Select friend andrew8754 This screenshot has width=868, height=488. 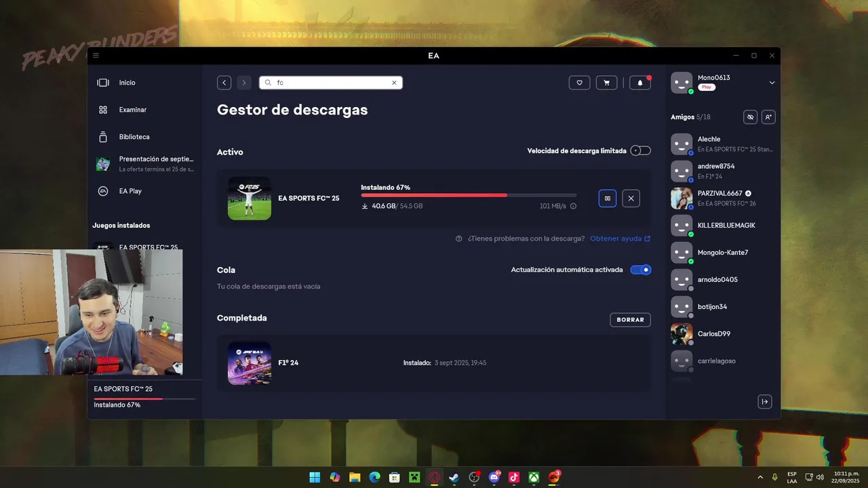pyautogui.click(x=724, y=171)
